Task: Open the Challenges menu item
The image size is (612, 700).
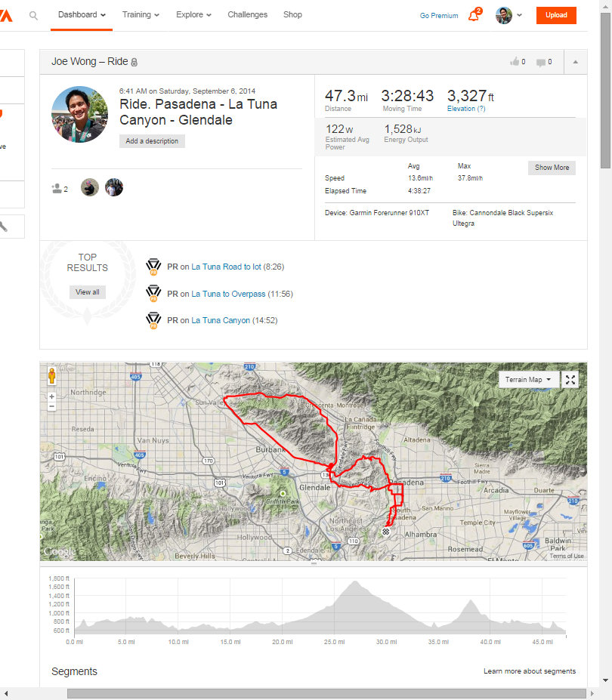Action: [x=247, y=15]
